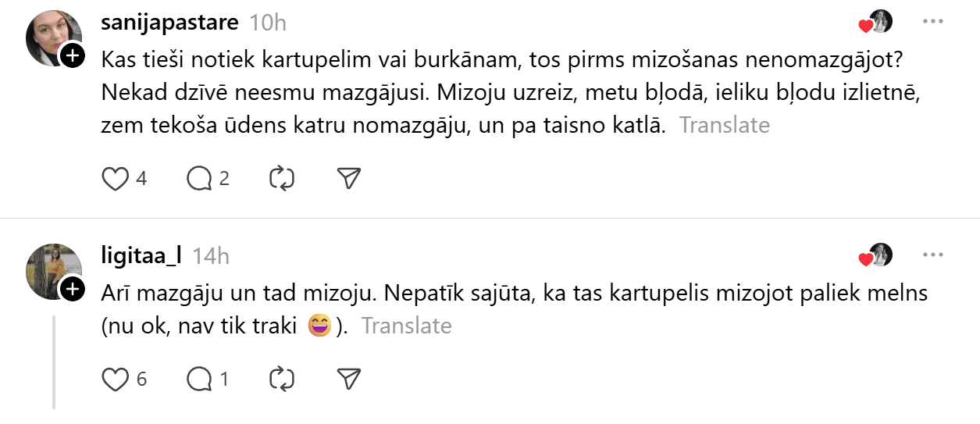The width and height of the screenshot is (980, 424).
Task: Open comment replies on ligitaa_l's post
Action: coord(200,379)
